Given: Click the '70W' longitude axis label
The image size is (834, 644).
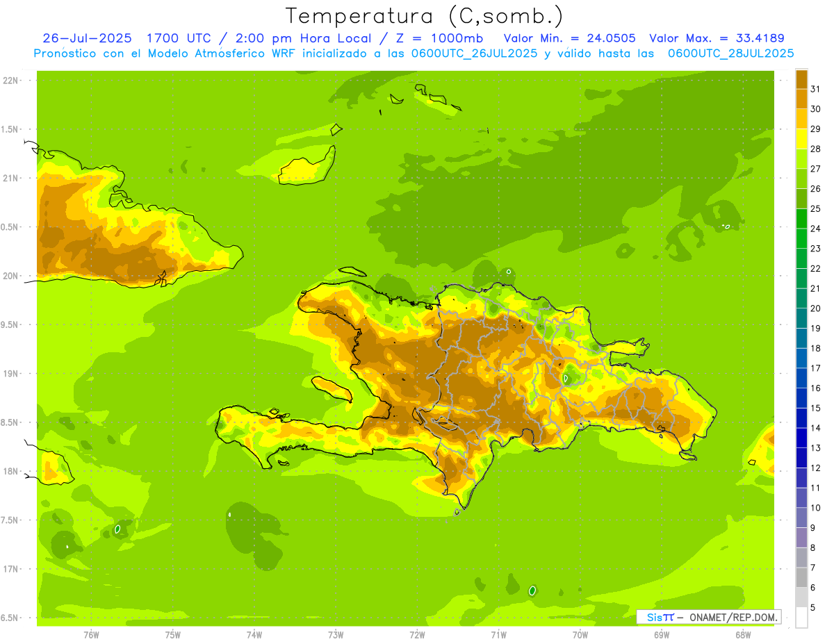Looking at the screenshot, I should (580, 635).
